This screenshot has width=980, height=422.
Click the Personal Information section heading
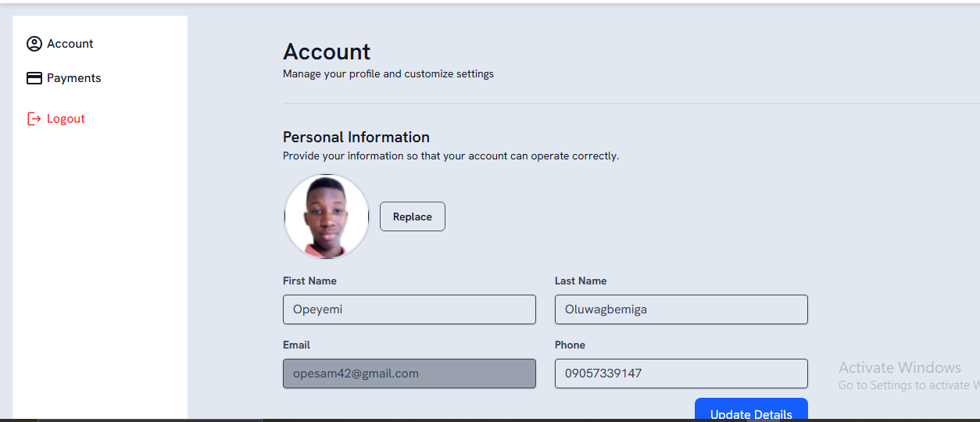356,137
